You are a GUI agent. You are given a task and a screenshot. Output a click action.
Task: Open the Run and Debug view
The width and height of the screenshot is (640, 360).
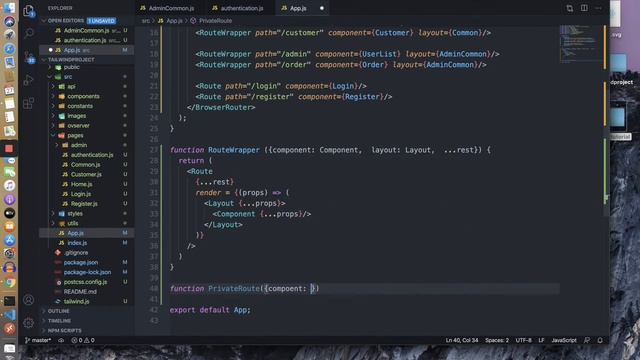tap(29, 80)
